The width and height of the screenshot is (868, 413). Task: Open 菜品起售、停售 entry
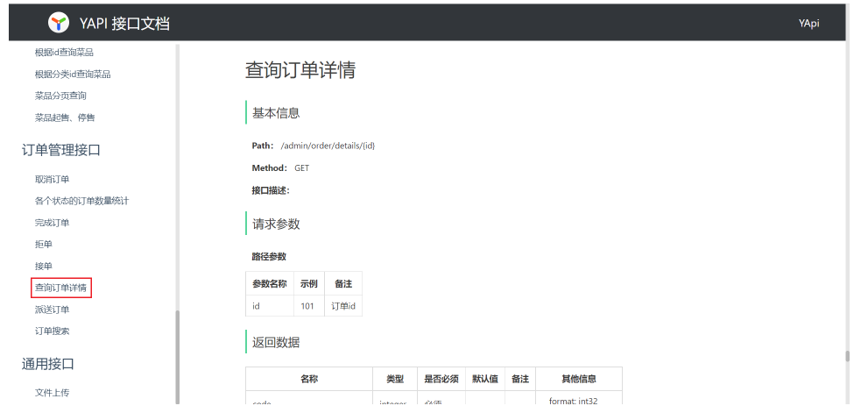click(x=65, y=117)
